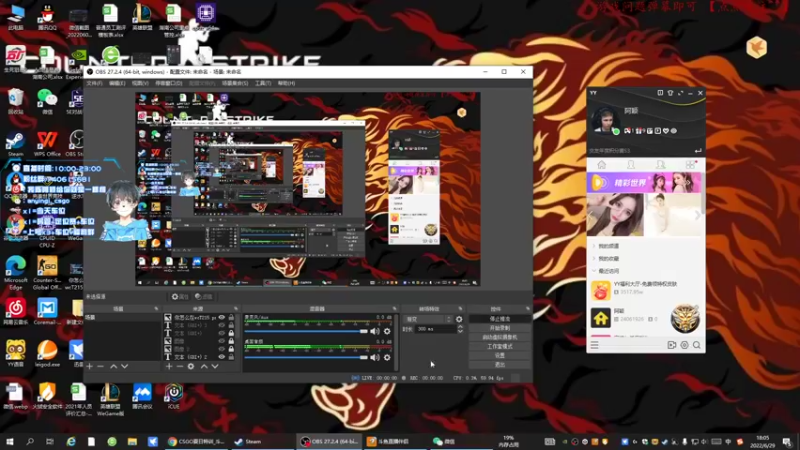Open the 滤镜 filters button above Scenes

tap(204, 296)
